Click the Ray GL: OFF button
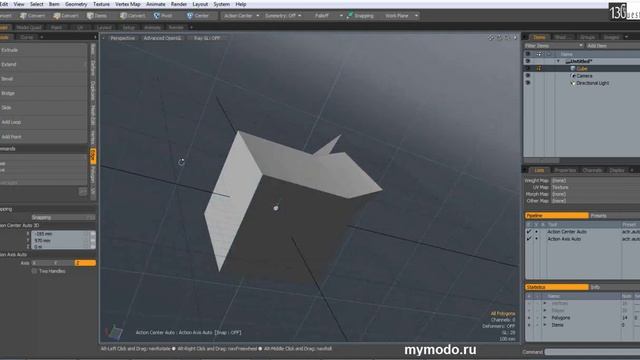This screenshot has width=640, height=360. pos(207,38)
